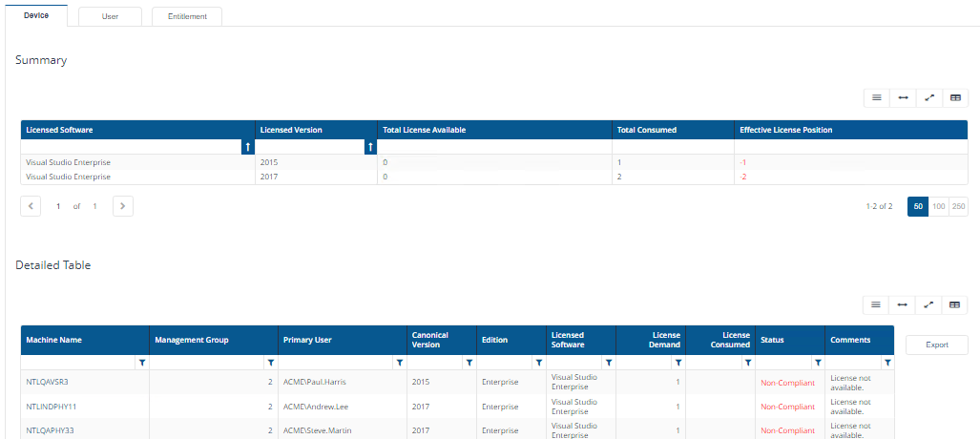
Task: Click the Edition filter funnel icon
Action: click(x=539, y=363)
